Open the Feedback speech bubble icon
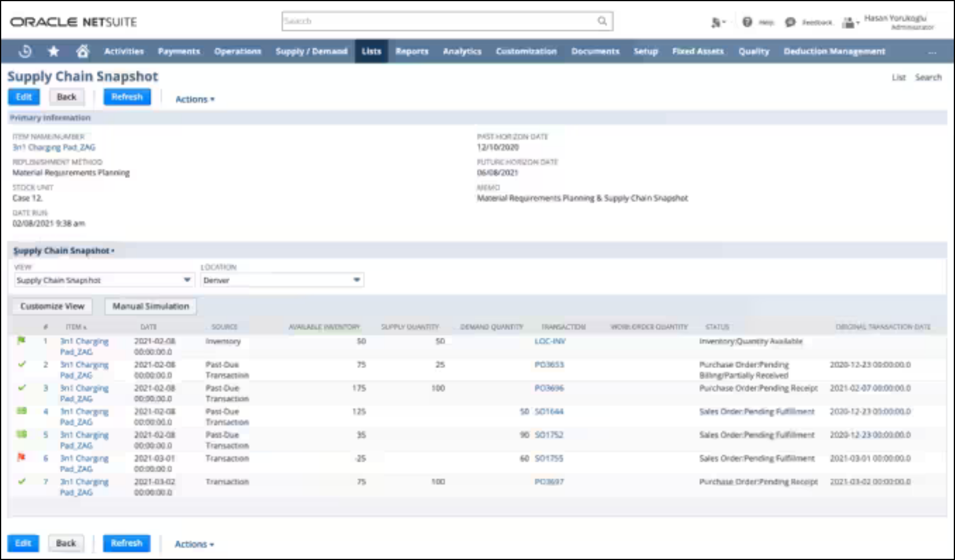The width and height of the screenshot is (955, 560). click(790, 22)
